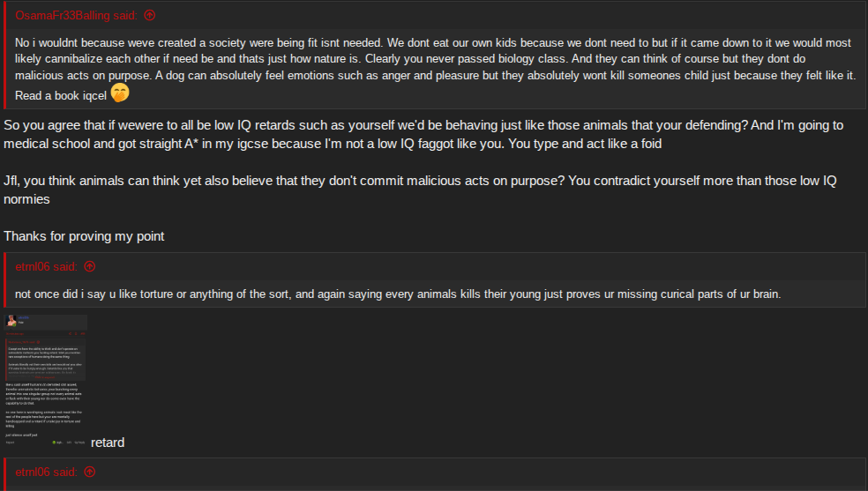Image resolution: width=868 pixels, height=491 pixels.
Task: Jump to original post via first etml06 arrow icon
Action: [90, 266]
